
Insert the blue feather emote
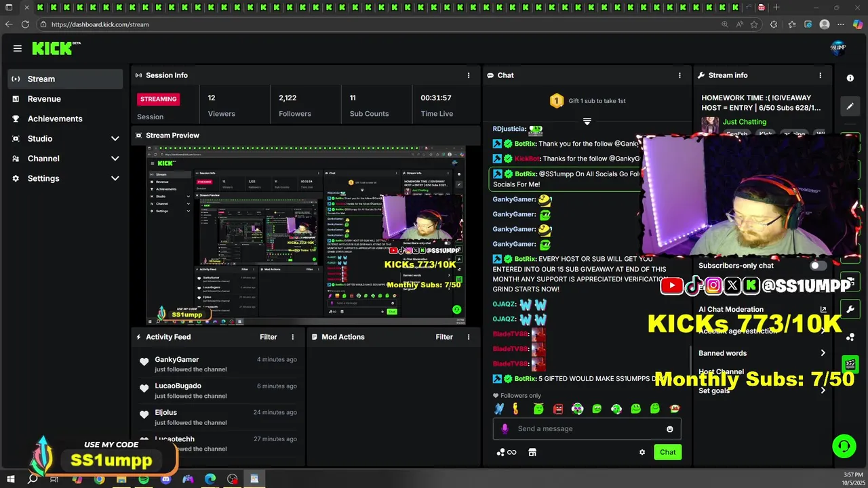pos(499,409)
